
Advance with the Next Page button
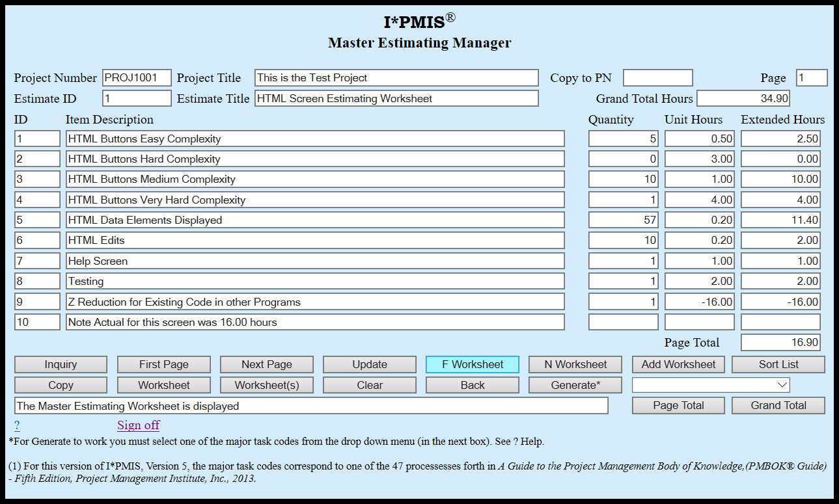pos(266,364)
